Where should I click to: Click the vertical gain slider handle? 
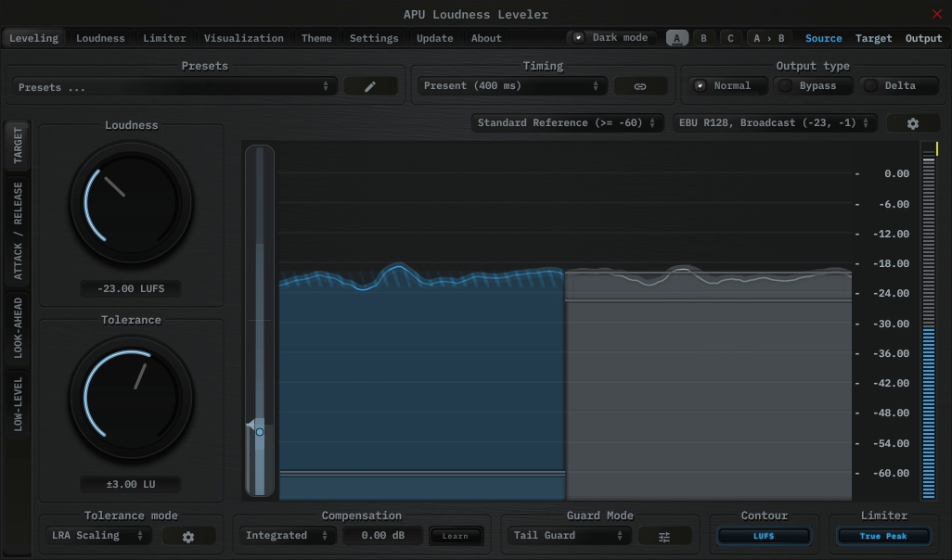259,432
